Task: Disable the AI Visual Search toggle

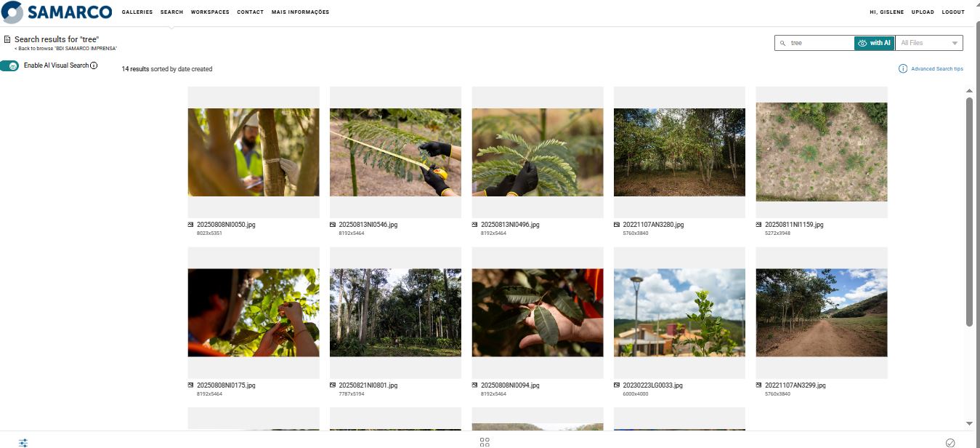Action: coord(10,65)
